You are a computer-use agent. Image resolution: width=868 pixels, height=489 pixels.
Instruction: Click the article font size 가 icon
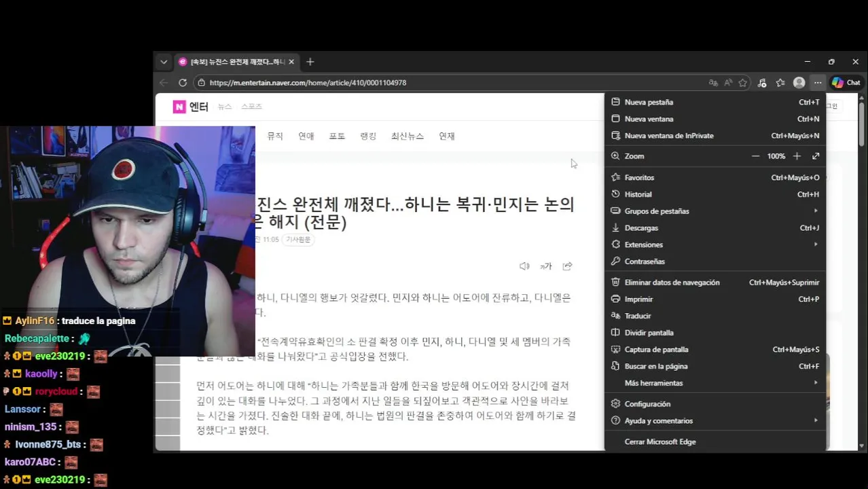(x=546, y=266)
